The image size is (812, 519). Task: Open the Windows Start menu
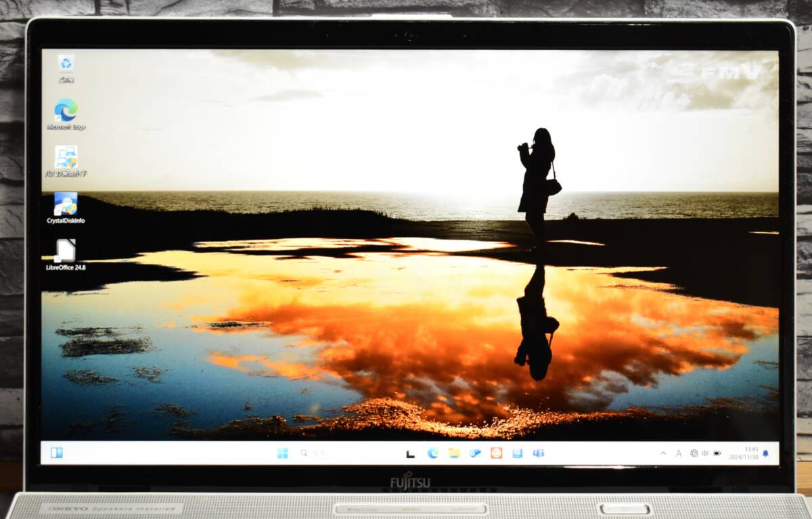283,453
